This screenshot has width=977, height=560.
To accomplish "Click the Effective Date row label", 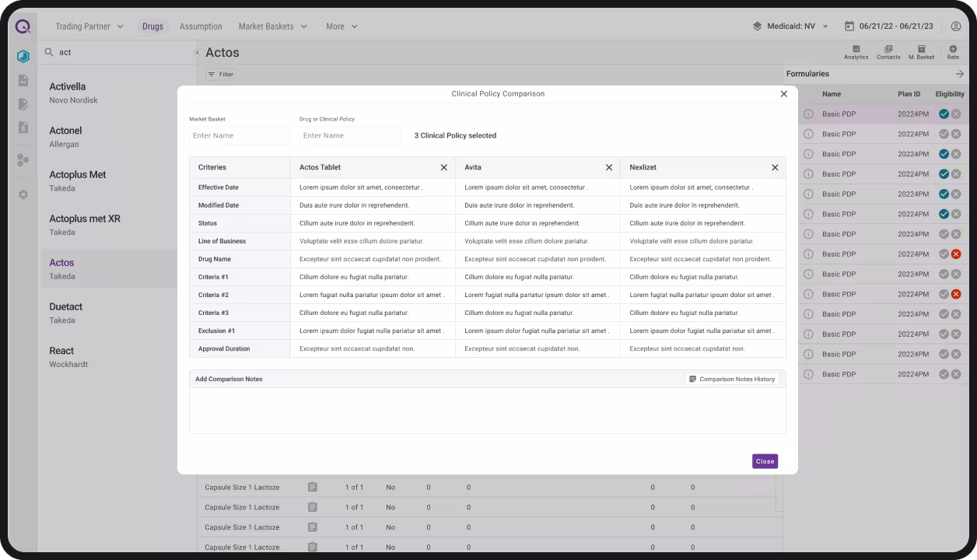I will click(x=219, y=187).
